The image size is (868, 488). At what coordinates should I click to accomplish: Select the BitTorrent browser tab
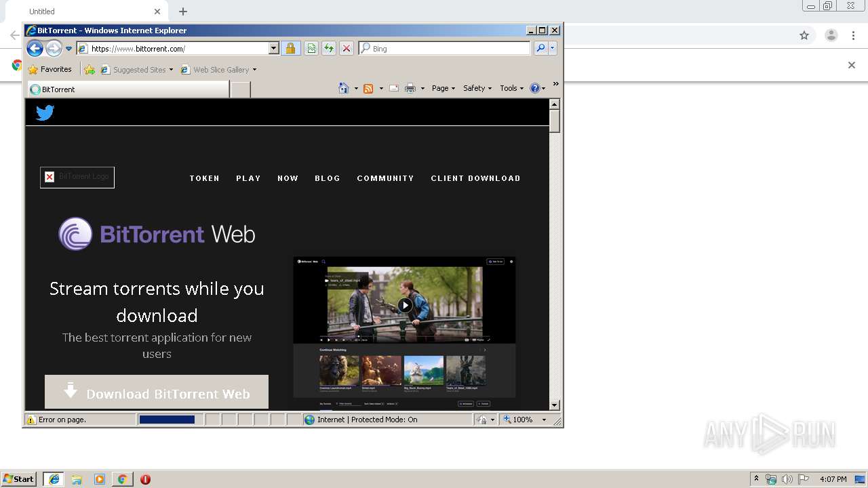pyautogui.click(x=129, y=89)
